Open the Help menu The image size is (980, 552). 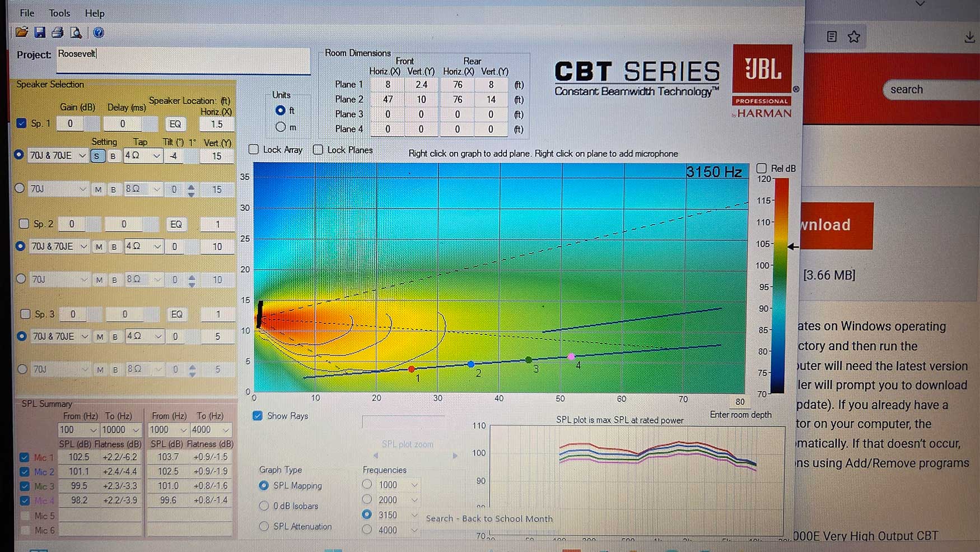95,13
